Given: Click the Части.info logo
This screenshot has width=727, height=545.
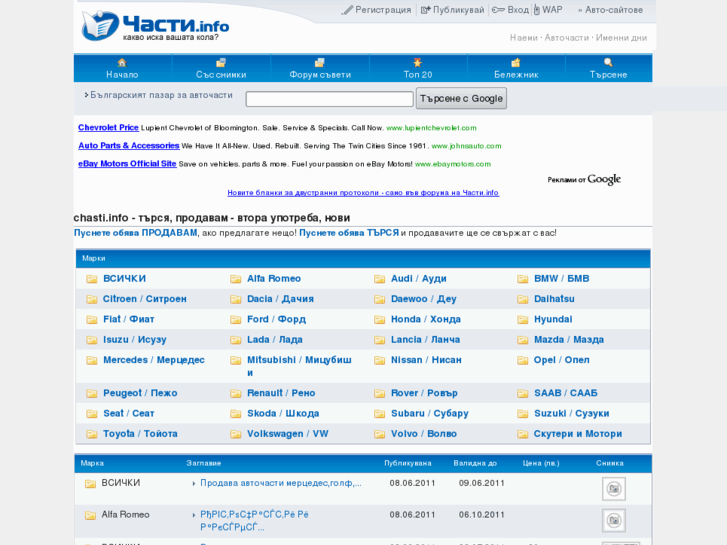Looking at the screenshot, I should [x=155, y=26].
